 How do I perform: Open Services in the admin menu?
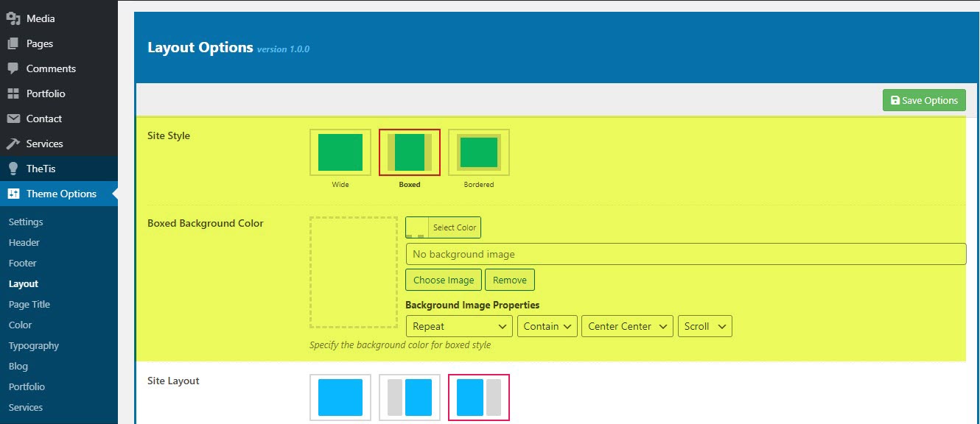pyautogui.click(x=59, y=144)
